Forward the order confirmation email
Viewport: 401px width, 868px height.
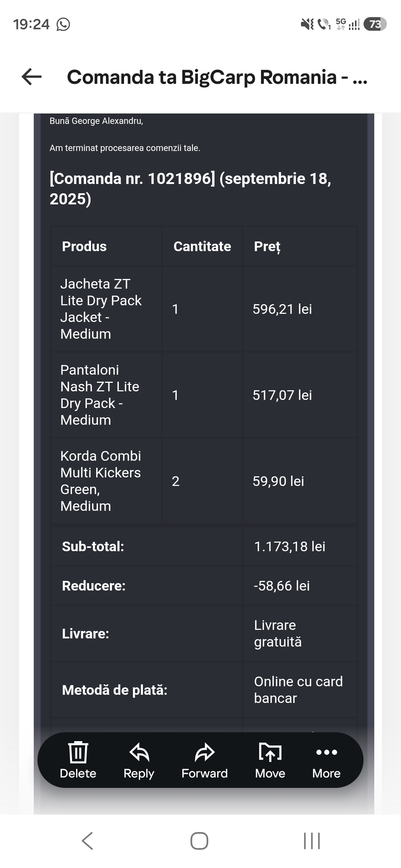click(205, 760)
